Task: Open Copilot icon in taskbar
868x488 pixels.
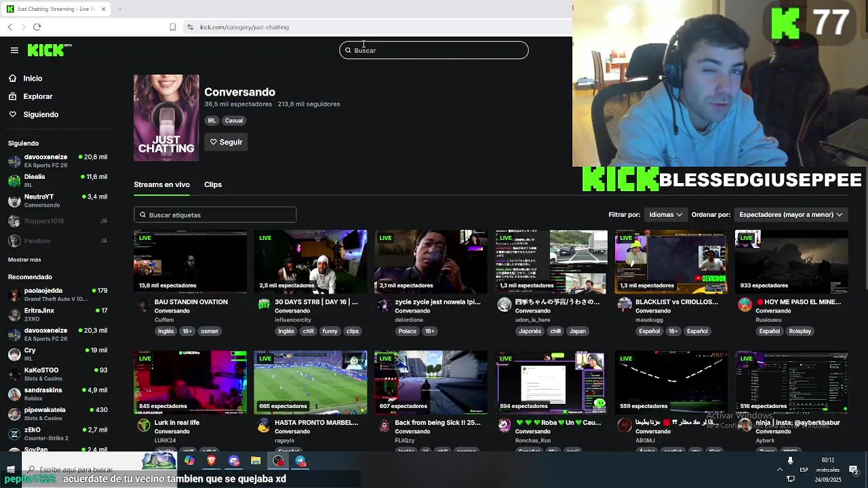Action: [x=189, y=461]
